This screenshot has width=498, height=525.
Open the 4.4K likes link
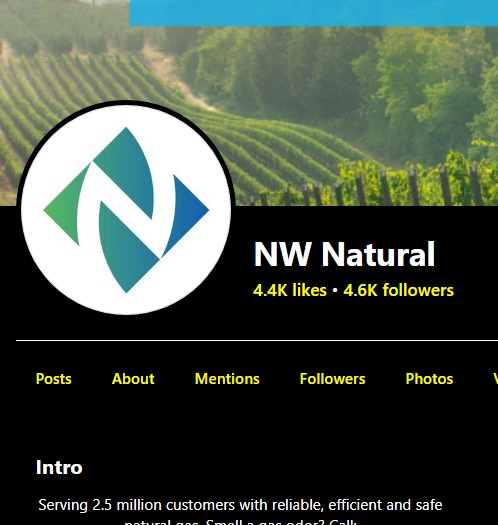(x=290, y=290)
